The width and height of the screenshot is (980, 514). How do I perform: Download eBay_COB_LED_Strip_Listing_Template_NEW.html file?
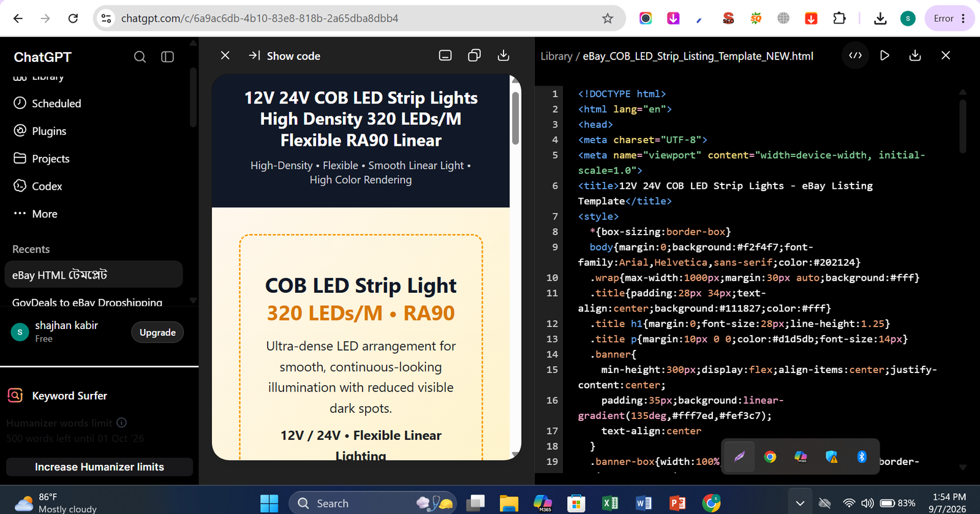coord(915,56)
